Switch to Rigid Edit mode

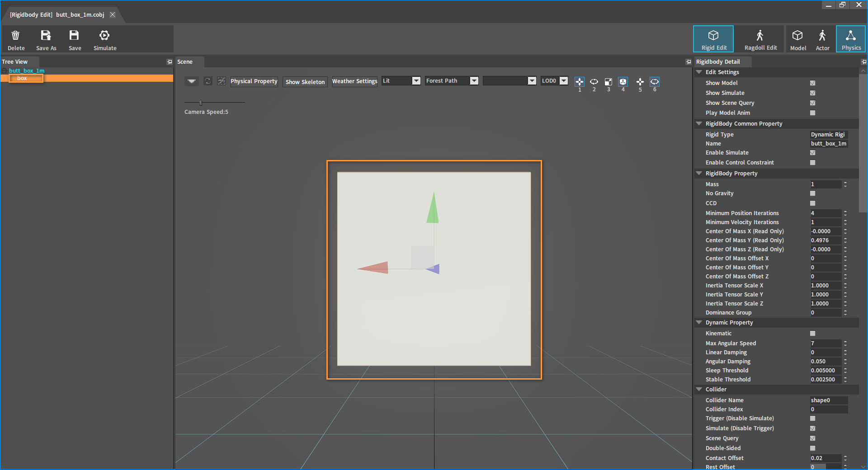pos(713,39)
